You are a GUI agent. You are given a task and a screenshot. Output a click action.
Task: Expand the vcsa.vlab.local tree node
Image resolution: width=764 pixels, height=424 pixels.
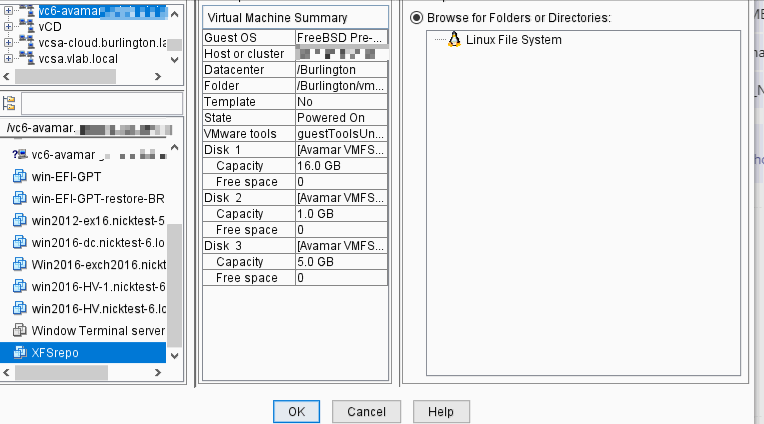pyautogui.click(x=8, y=58)
